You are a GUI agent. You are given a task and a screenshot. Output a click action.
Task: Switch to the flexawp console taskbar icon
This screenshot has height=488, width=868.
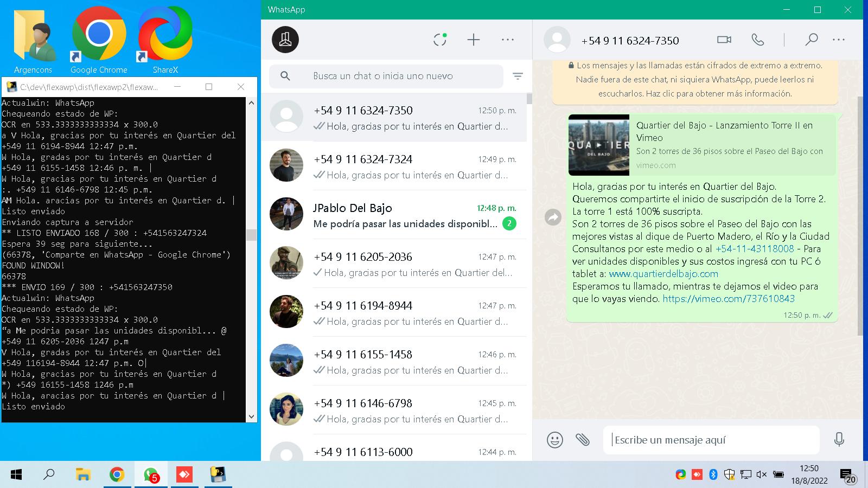(x=218, y=475)
